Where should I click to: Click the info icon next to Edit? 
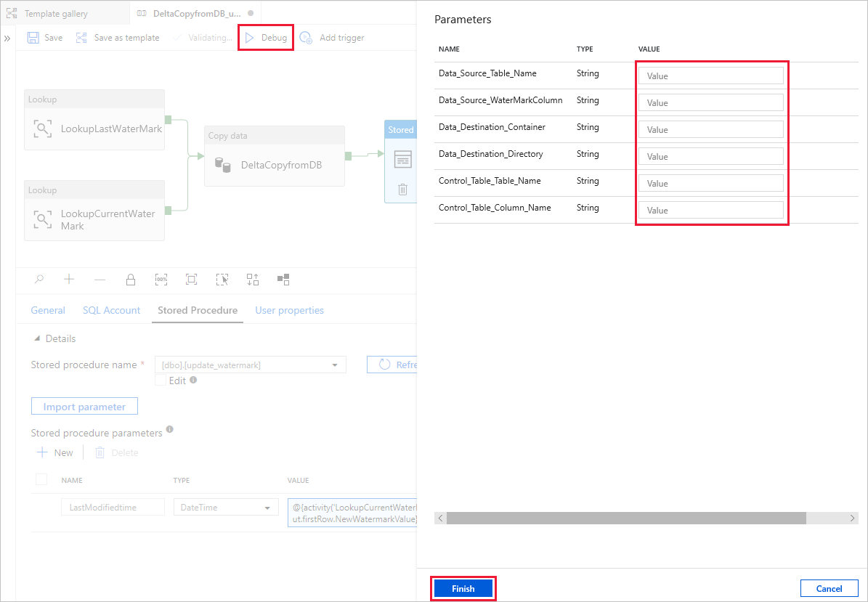point(192,380)
